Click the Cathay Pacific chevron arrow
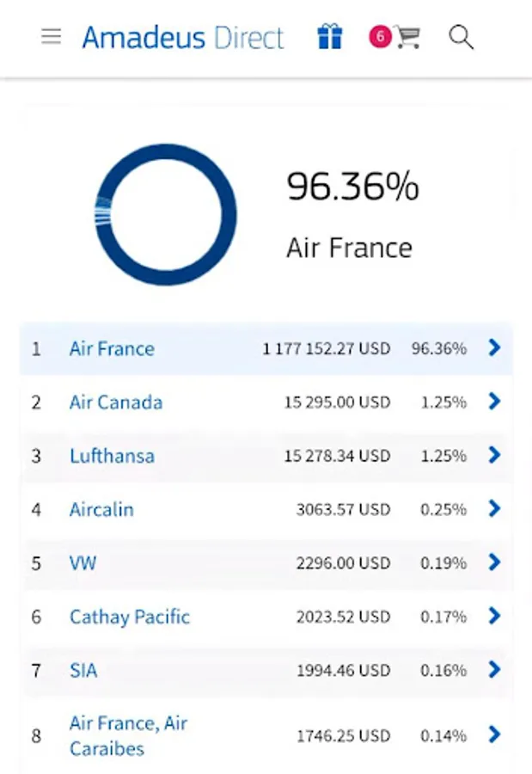 tap(494, 616)
